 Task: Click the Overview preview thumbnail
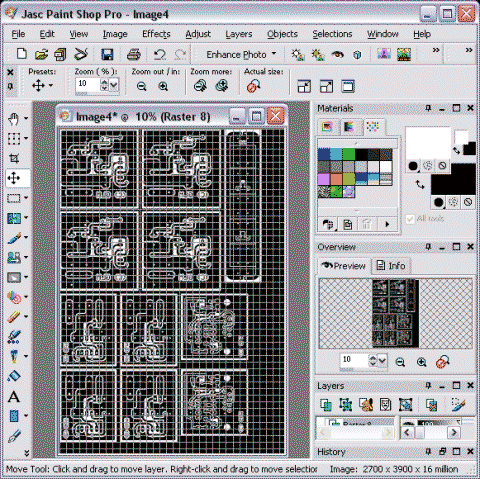[396, 314]
